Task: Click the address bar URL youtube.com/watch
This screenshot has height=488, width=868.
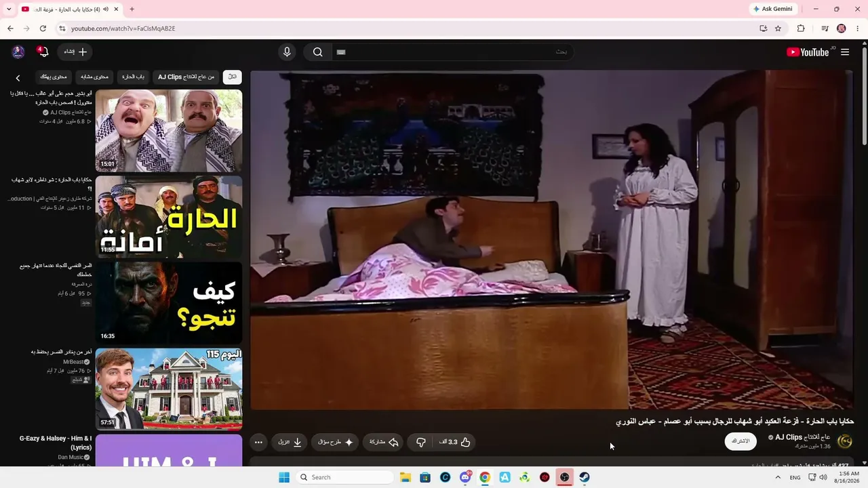Action: 123,28
